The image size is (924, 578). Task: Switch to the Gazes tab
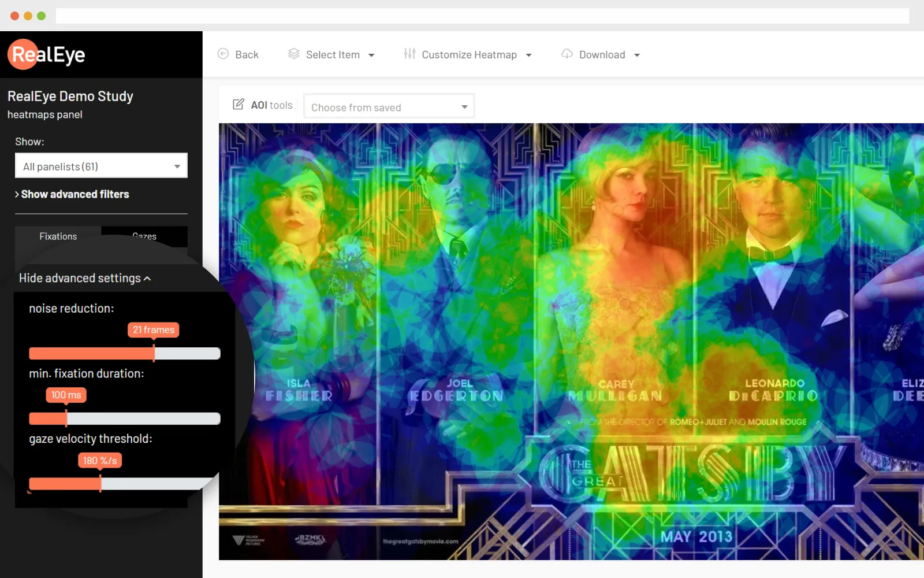[144, 236]
